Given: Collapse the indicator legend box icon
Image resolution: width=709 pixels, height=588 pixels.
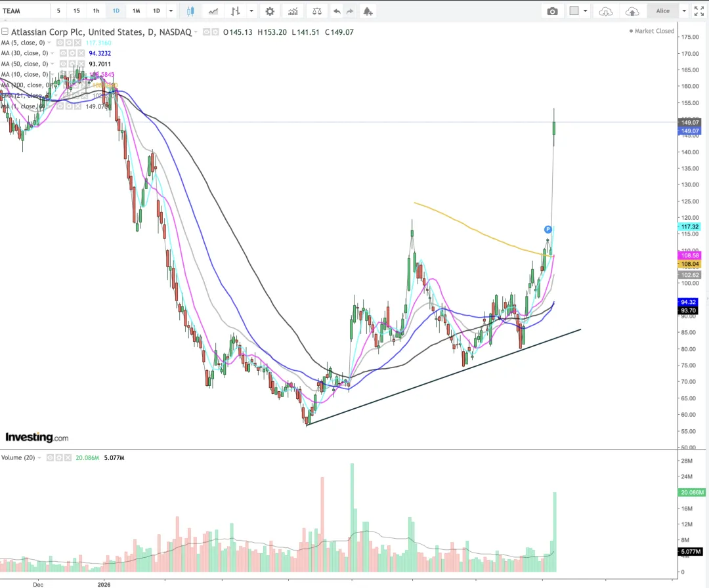Looking at the screenshot, I should [5, 31].
